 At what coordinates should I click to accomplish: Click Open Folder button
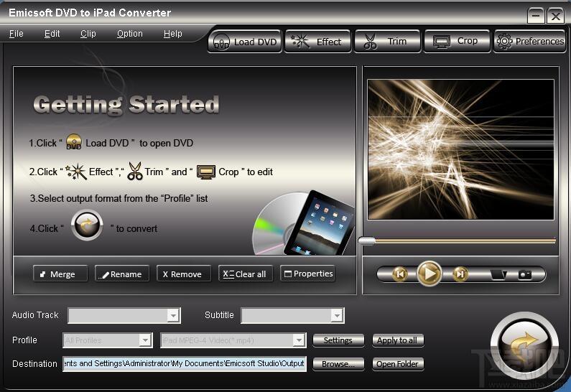(x=398, y=364)
